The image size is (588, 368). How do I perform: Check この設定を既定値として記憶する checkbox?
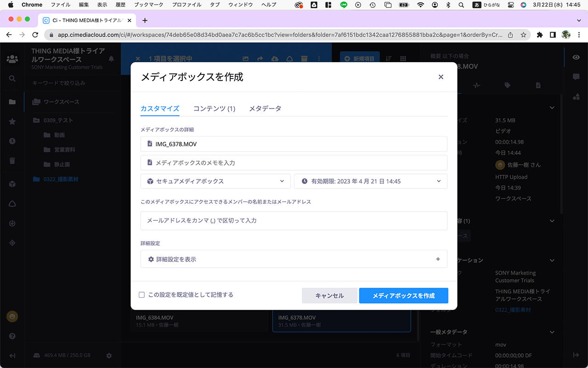(x=142, y=295)
